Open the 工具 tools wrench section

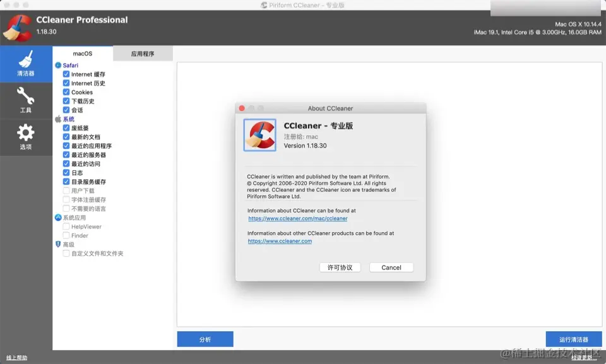pyautogui.click(x=26, y=100)
